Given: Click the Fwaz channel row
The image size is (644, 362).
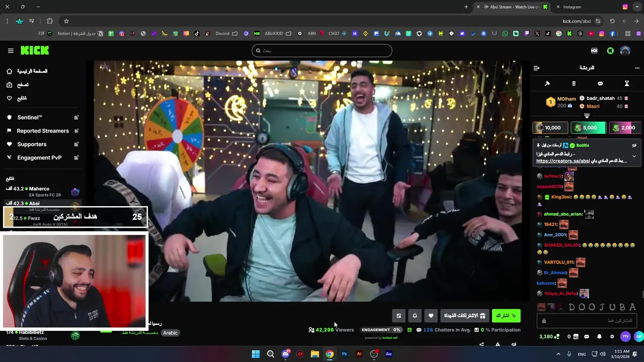Looking at the screenshot, I should coord(43,221).
